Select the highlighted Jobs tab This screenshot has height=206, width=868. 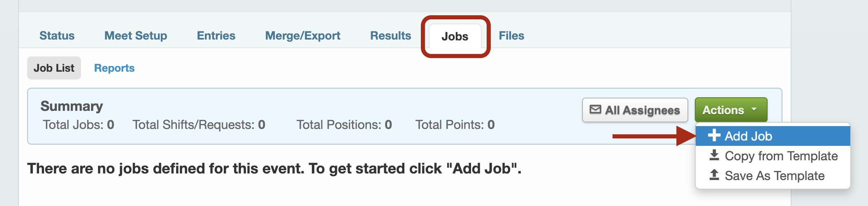(x=455, y=36)
